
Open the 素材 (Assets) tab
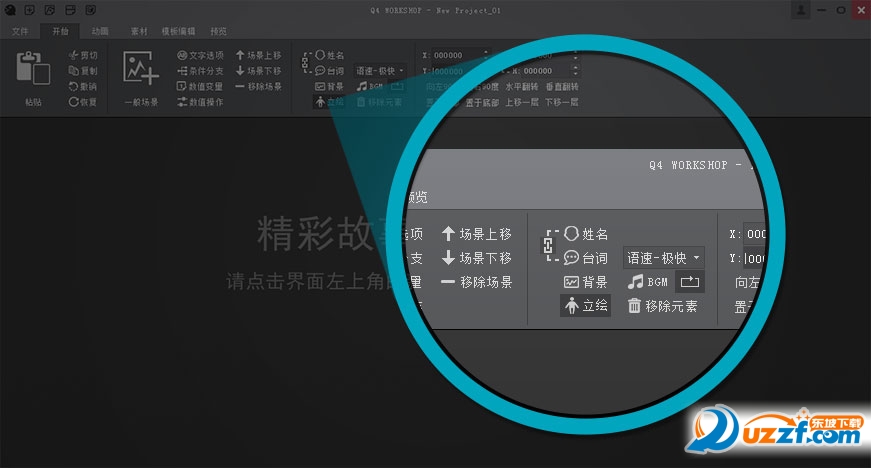139,31
